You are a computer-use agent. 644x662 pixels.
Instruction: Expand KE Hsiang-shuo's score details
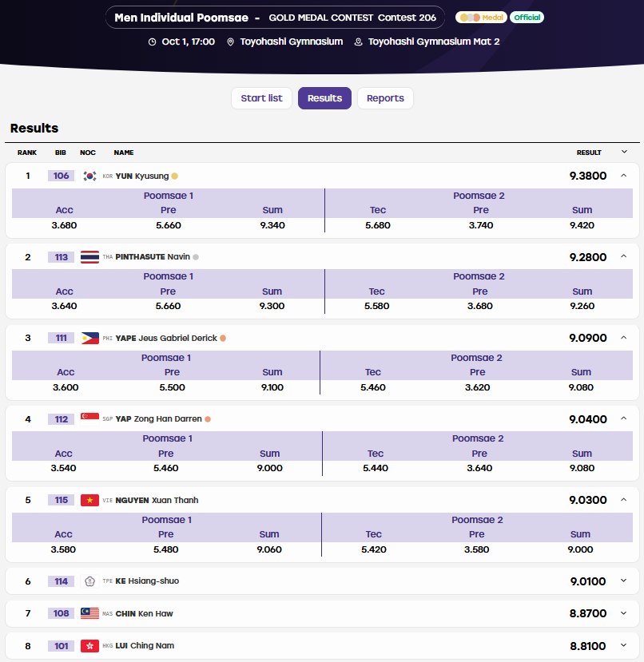pyautogui.click(x=624, y=581)
